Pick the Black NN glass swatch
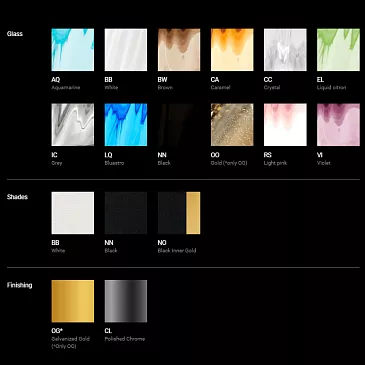The width and height of the screenshot is (365, 365). (x=179, y=125)
